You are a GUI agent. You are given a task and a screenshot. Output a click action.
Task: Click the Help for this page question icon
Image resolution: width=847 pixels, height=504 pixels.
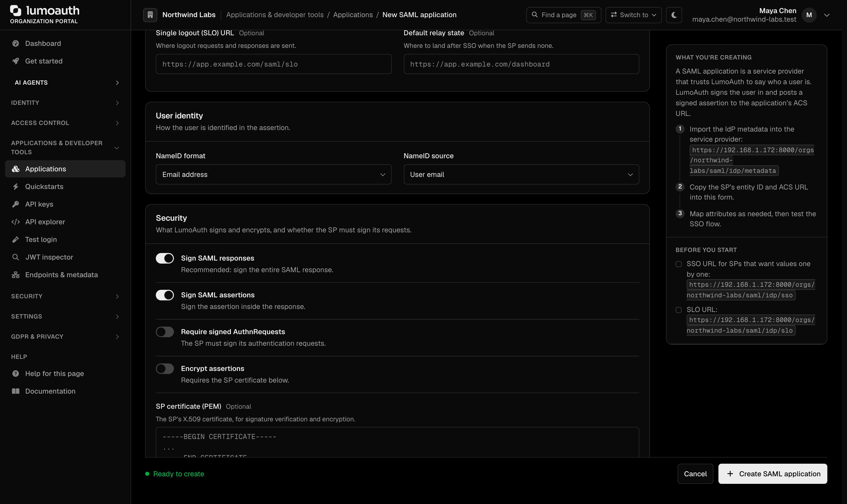16,373
